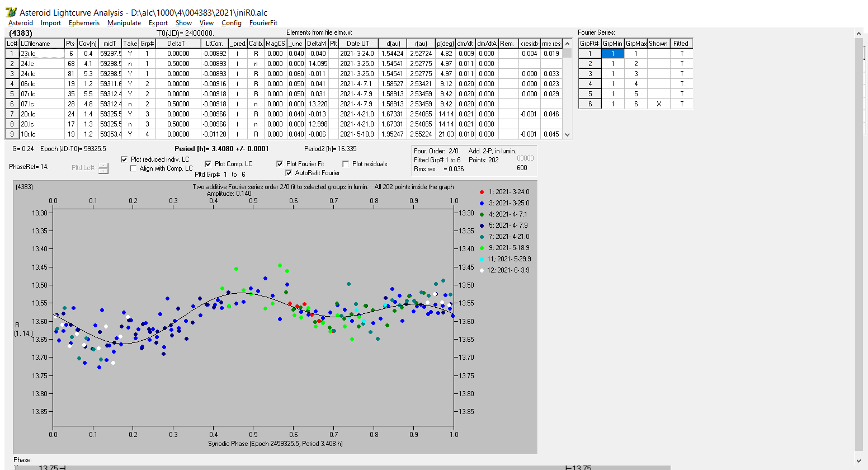Select the 24.lc filename cell
Screen dimensions: 868x470
(41, 64)
